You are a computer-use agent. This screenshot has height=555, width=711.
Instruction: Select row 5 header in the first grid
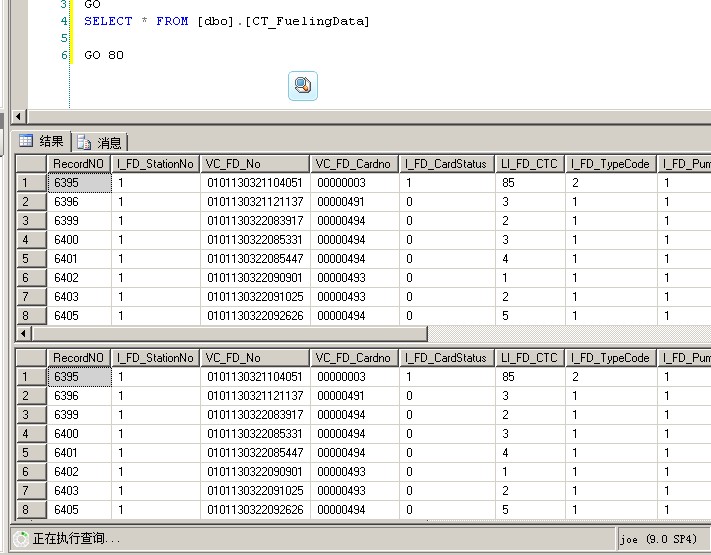tap(31, 259)
